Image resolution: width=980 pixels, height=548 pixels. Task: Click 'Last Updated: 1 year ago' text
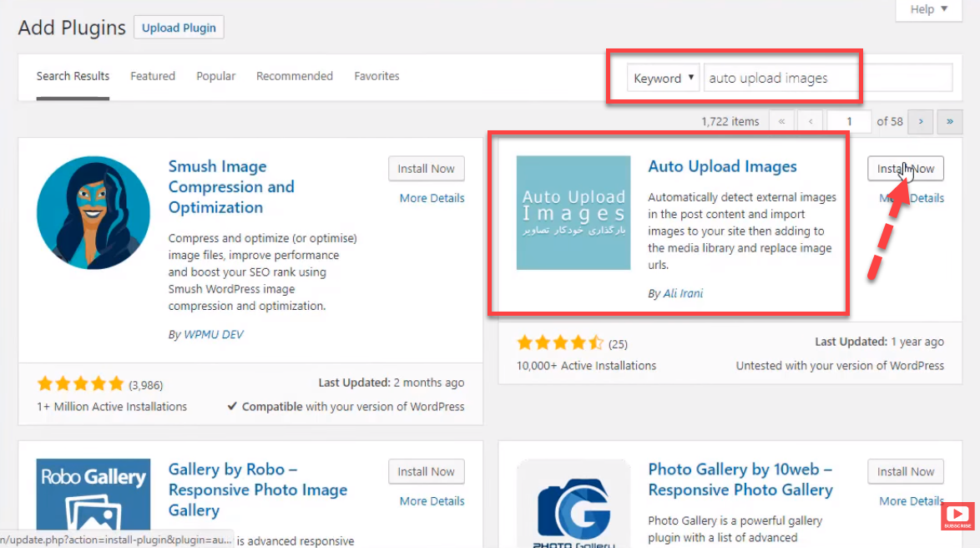[879, 342]
